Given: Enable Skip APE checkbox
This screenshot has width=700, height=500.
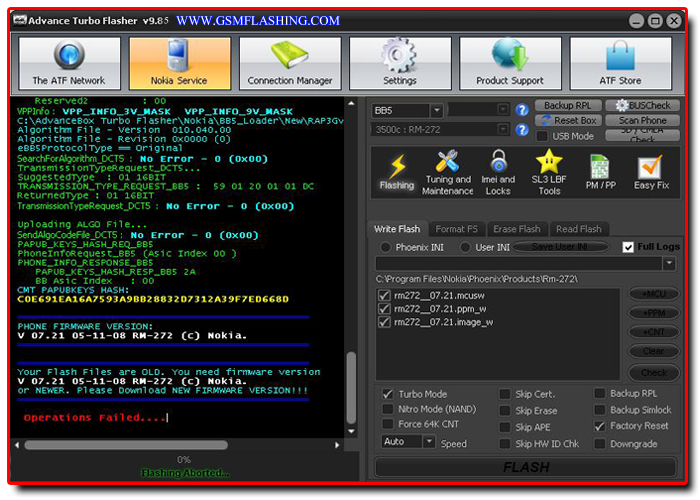Looking at the screenshot, I should click(505, 427).
